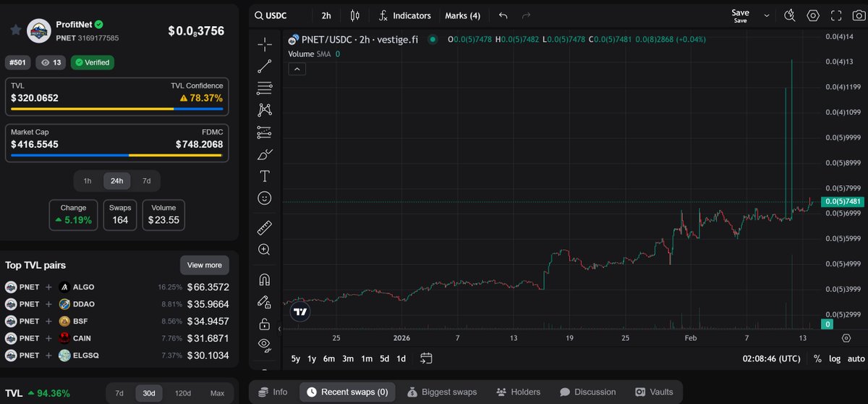This screenshot has width=868, height=404.
Task: Switch to the Recent swaps tab
Action: 347,392
